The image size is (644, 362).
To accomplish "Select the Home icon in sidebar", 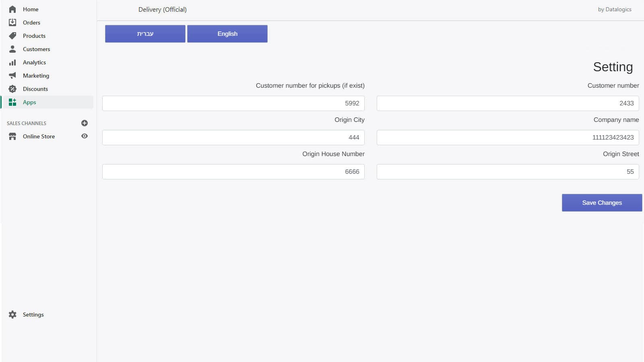I will [x=12, y=9].
